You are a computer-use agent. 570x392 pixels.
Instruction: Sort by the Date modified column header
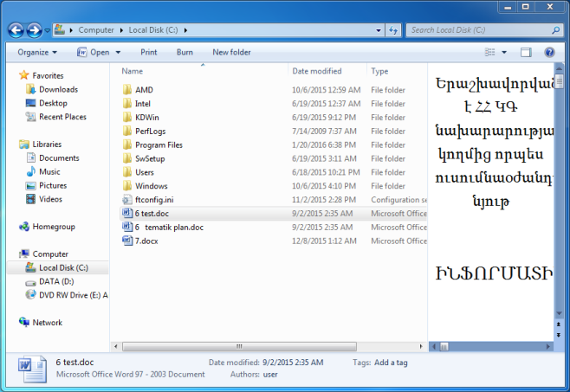317,71
